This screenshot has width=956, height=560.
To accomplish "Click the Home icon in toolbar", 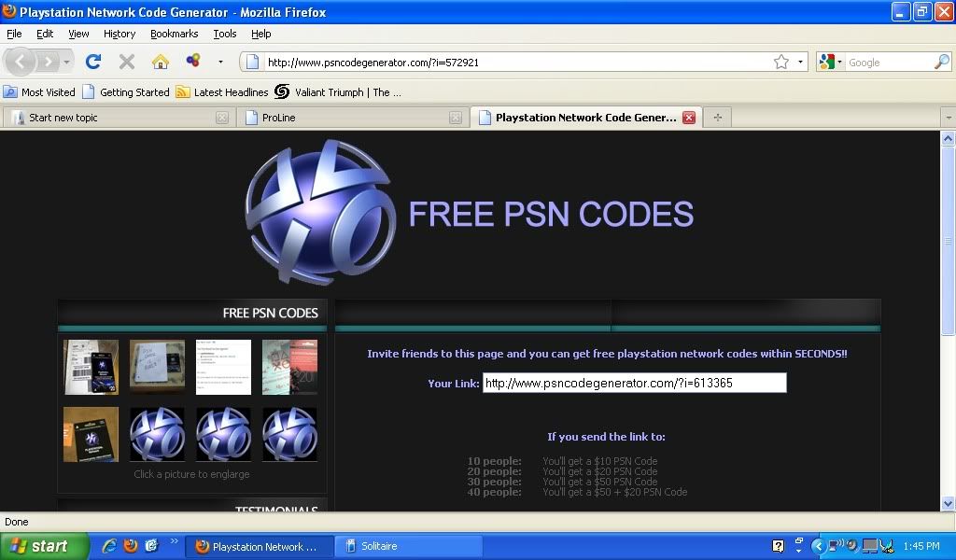I will click(x=161, y=62).
